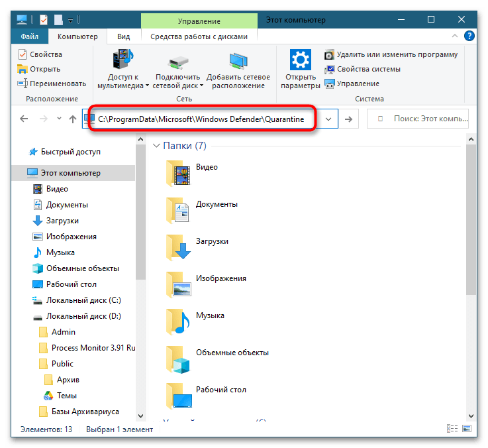
Task: Click the forward navigation arrow
Action: coord(44,119)
